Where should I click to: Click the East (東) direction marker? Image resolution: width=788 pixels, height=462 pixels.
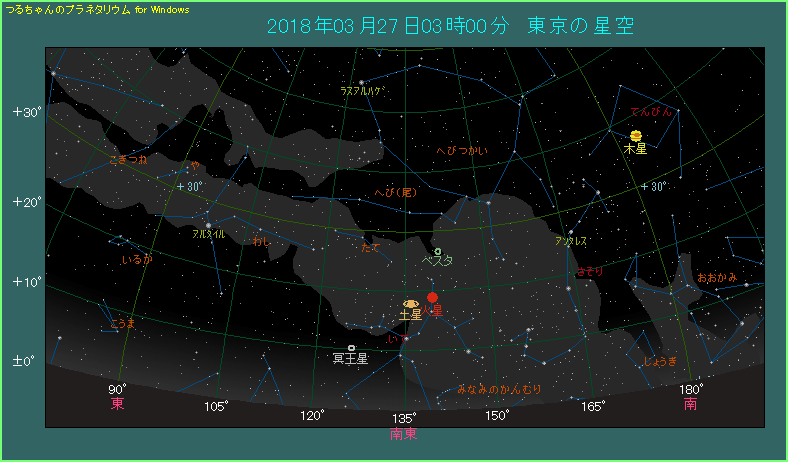coord(117,404)
